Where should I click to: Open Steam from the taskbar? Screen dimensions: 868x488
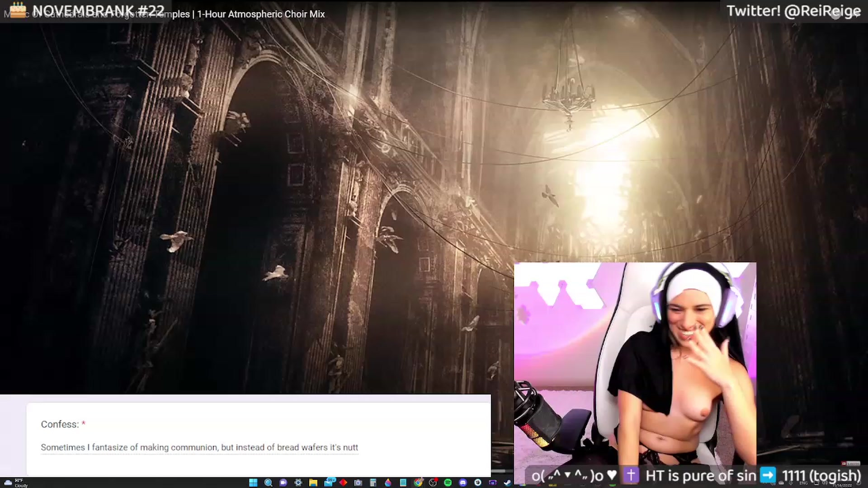507,483
